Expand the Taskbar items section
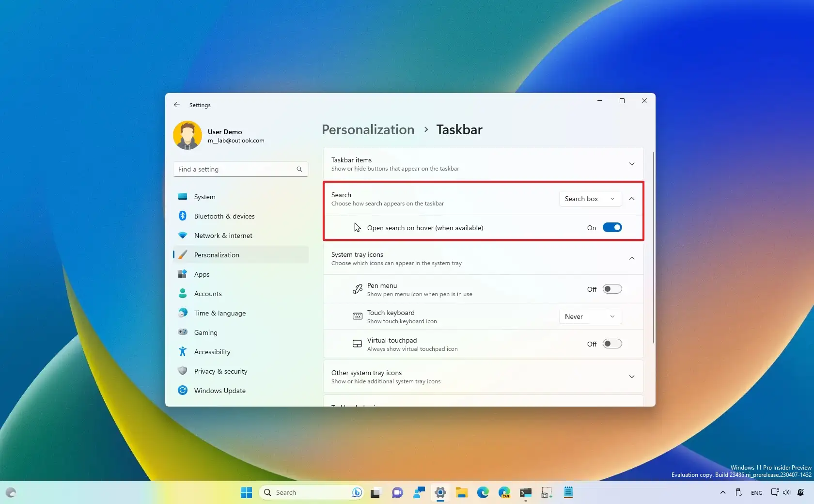The image size is (814, 504). click(x=631, y=164)
